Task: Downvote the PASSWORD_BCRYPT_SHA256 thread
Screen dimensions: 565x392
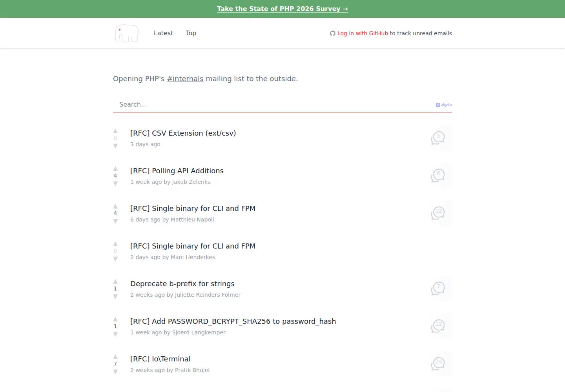Action: [x=115, y=334]
